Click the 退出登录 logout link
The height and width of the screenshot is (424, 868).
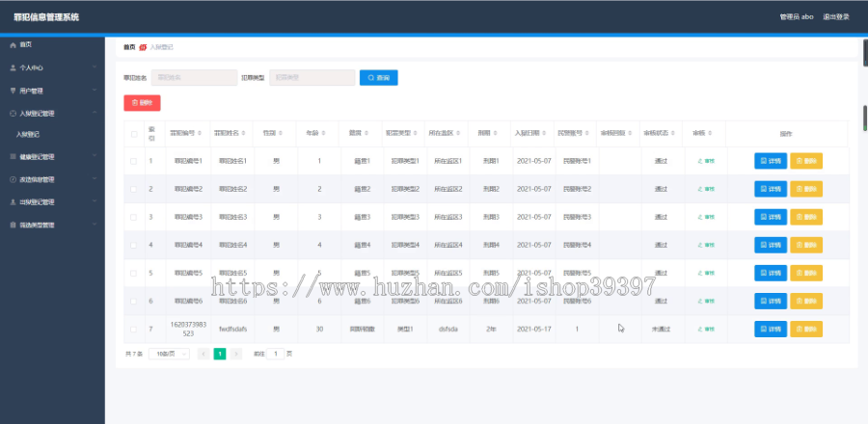(836, 17)
